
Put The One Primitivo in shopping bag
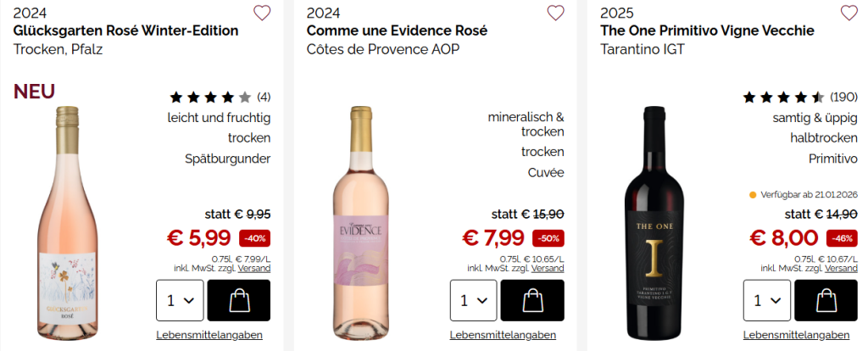point(825,300)
